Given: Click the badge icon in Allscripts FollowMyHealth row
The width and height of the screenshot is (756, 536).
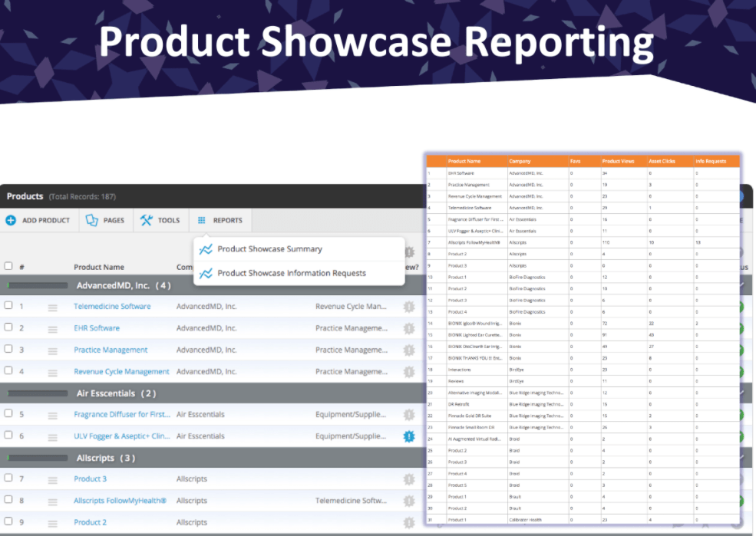Looking at the screenshot, I should pos(409,501).
